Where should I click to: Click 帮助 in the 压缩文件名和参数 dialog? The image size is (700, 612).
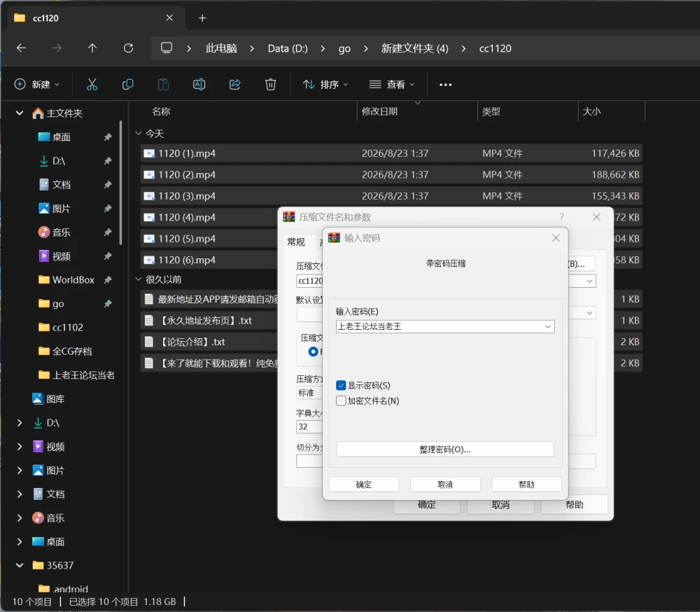574,505
